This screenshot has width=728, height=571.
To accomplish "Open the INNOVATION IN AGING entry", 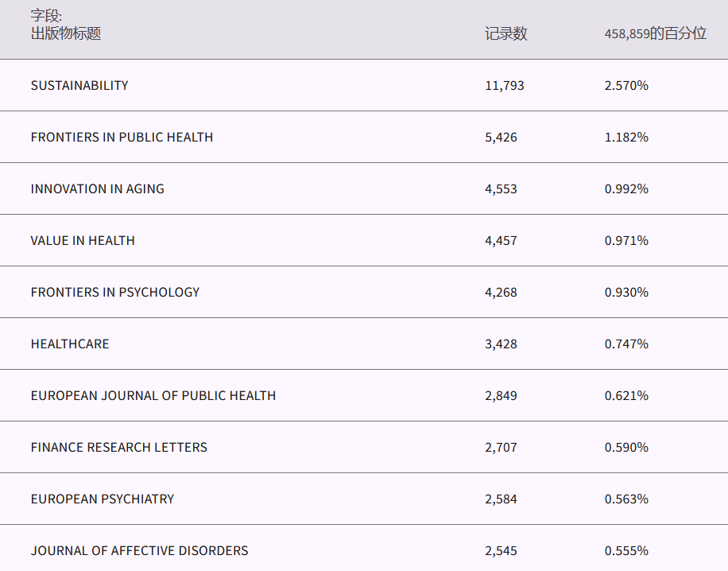I will (97, 188).
